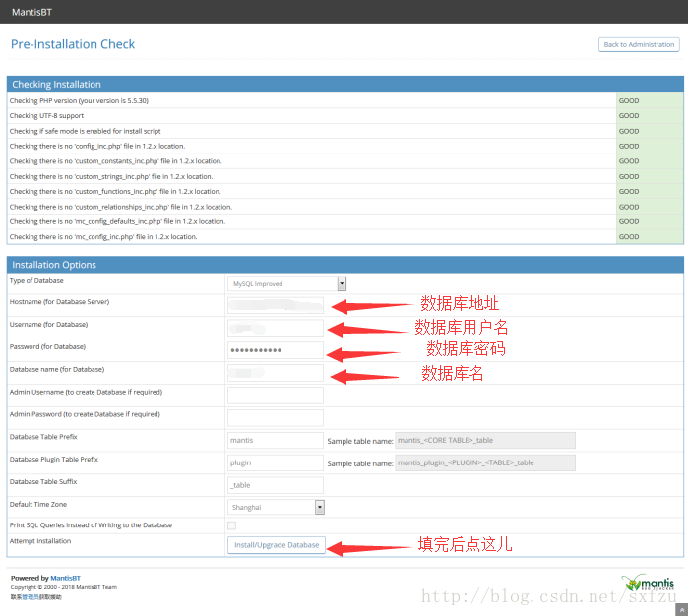
Task: Click 'Checking if safe mode is enabled' row text
Action: point(85,131)
